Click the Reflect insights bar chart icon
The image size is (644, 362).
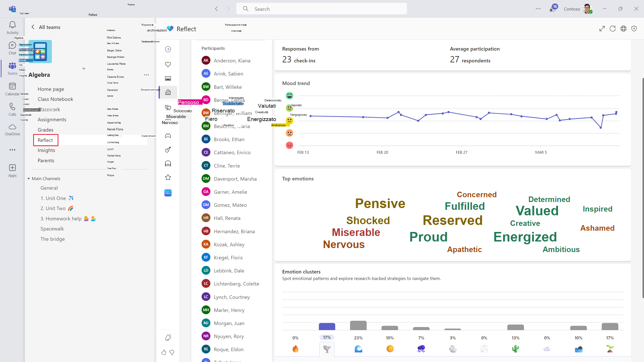168,92
